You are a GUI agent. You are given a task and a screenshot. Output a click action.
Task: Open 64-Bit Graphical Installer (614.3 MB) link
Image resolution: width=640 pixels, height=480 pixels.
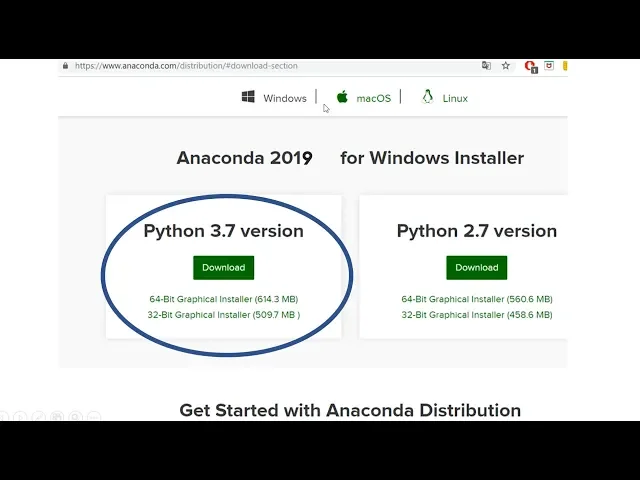click(224, 299)
